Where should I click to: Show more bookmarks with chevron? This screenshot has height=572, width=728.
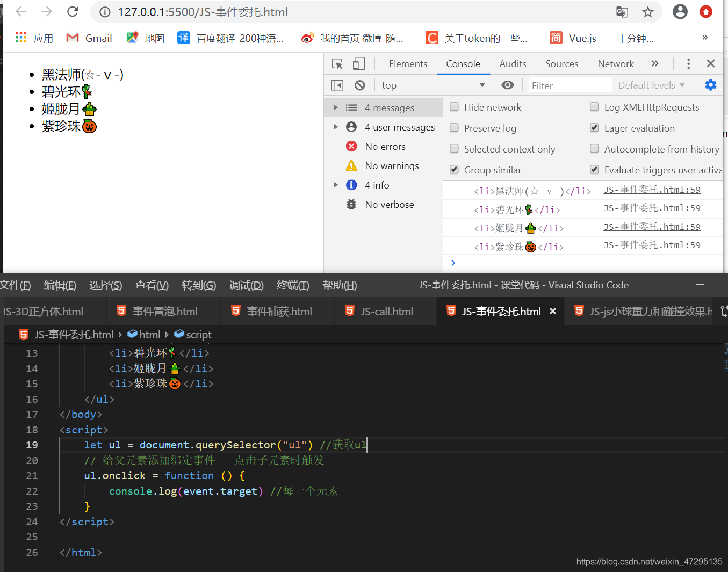tap(705, 38)
